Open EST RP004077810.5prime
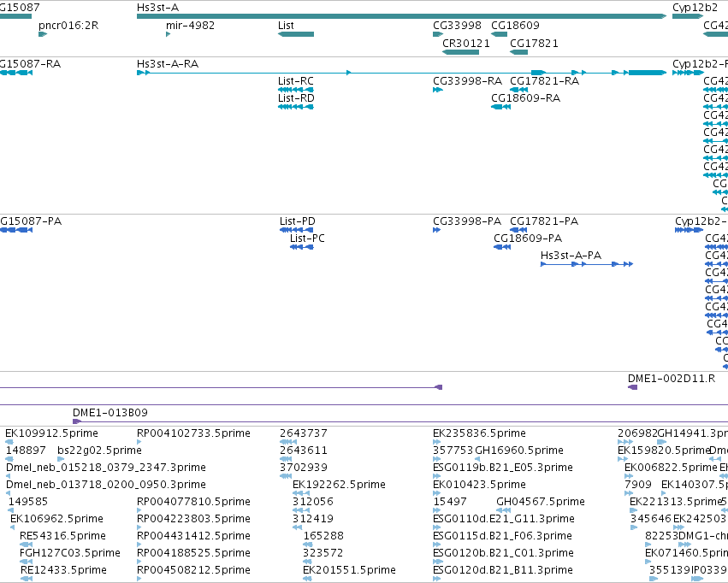This screenshot has height=583, width=728. click(x=193, y=502)
